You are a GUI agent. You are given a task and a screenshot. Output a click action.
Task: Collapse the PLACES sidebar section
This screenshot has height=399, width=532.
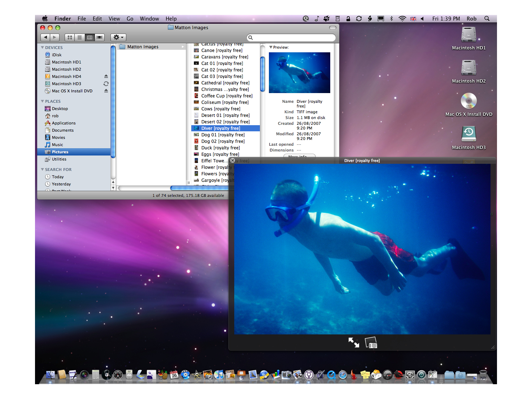[43, 101]
